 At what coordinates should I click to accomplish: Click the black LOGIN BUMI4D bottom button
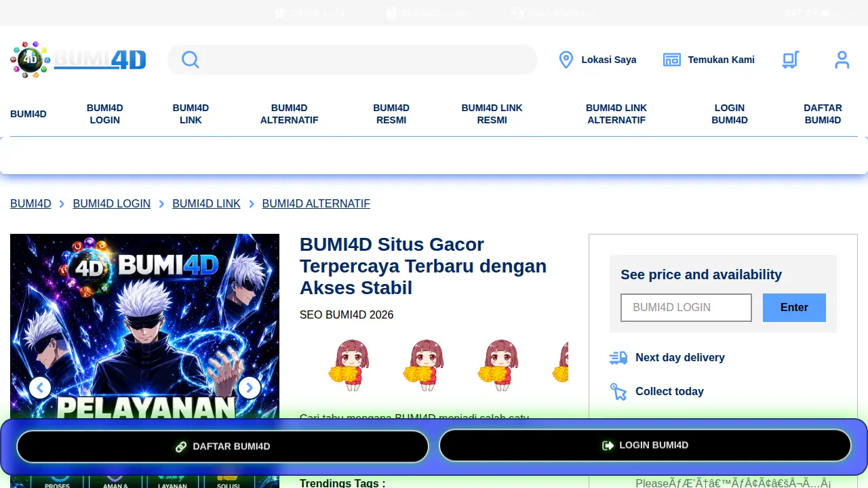[x=645, y=445]
